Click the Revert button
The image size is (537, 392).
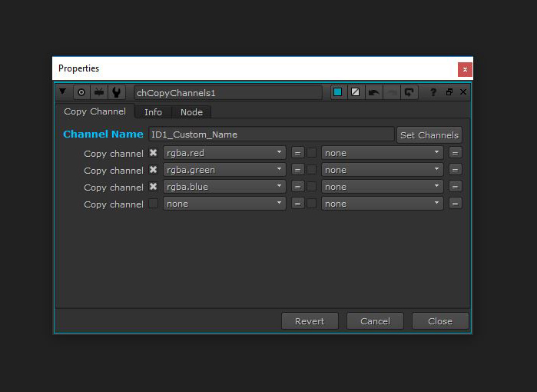(x=310, y=321)
